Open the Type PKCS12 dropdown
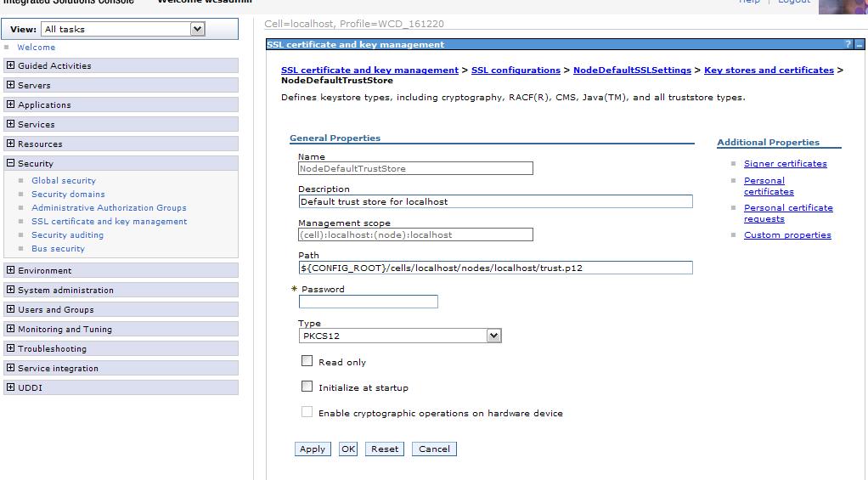The image size is (868, 480). [400, 336]
